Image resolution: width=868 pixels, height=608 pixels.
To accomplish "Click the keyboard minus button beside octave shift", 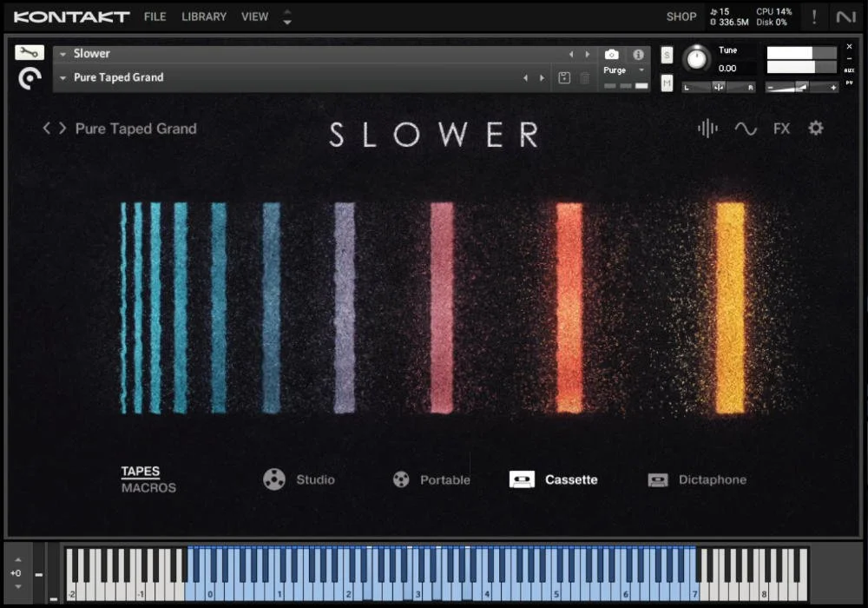I will (39, 575).
